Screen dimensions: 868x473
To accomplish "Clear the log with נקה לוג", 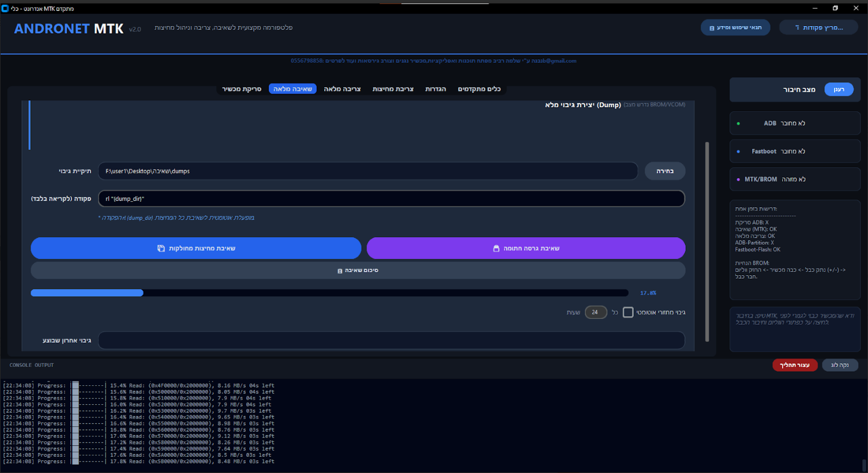I will pyautogui.click(x=840, y=365).
